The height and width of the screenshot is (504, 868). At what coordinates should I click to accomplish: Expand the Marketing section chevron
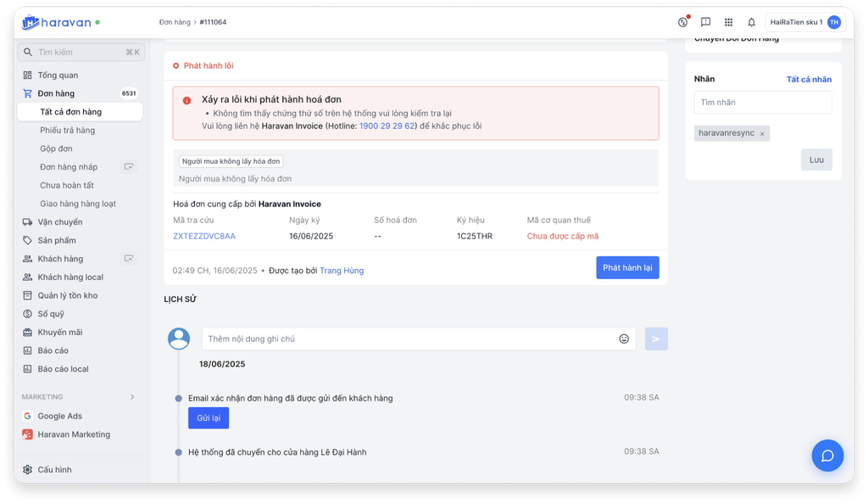(132, 397)
